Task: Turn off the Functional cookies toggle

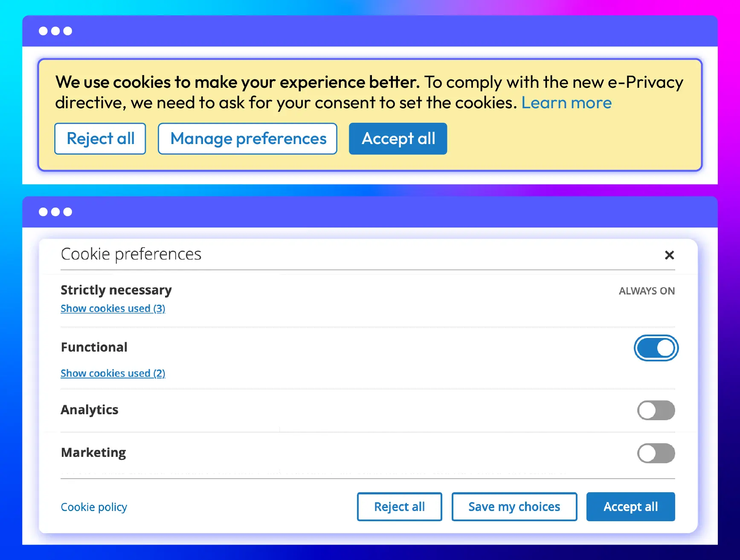Action: point(656,348)
